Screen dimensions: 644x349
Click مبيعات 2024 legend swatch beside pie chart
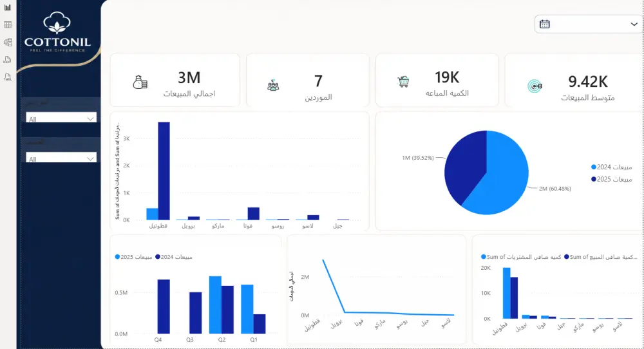point(594,167)
